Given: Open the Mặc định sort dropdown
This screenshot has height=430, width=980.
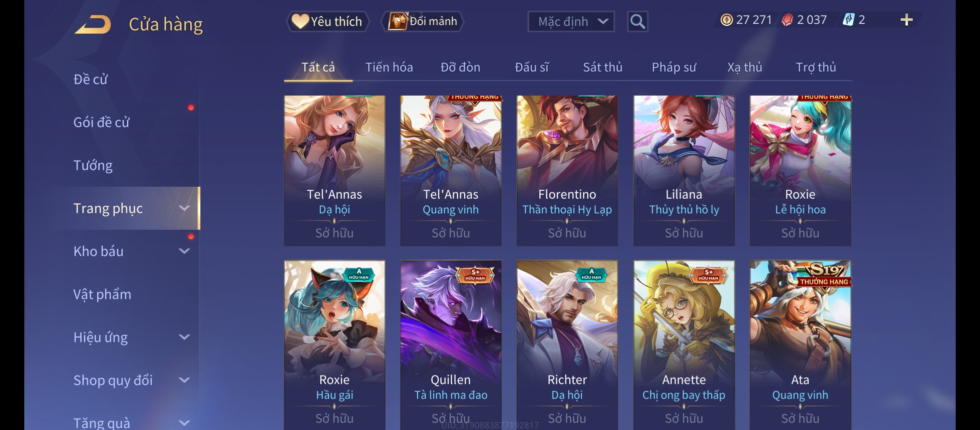Looking at the screenshot, I should click(571, 21).
